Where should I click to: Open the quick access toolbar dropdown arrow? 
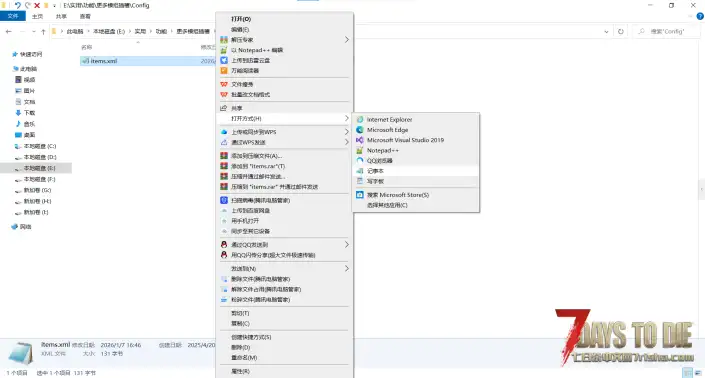point(54,5)
